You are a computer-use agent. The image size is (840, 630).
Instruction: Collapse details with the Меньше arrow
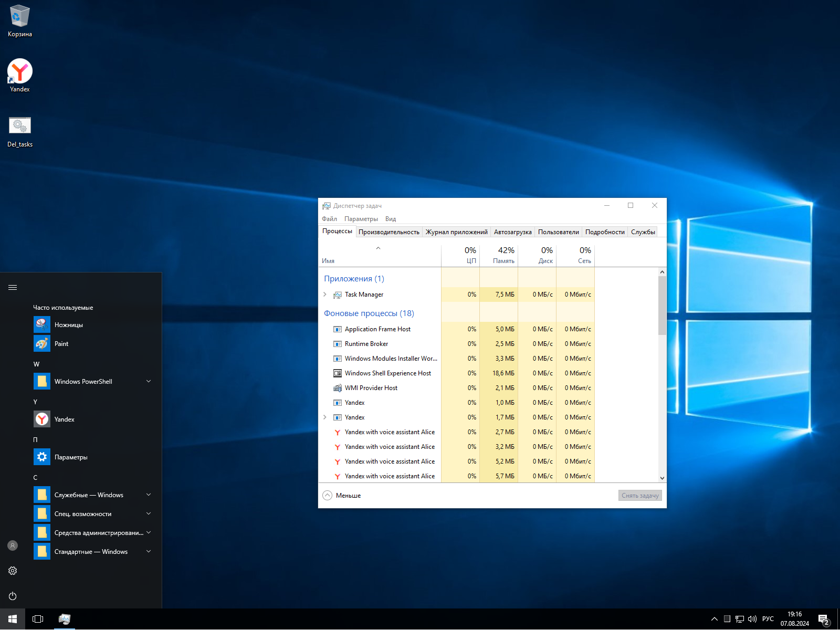(x=328, y=496)
